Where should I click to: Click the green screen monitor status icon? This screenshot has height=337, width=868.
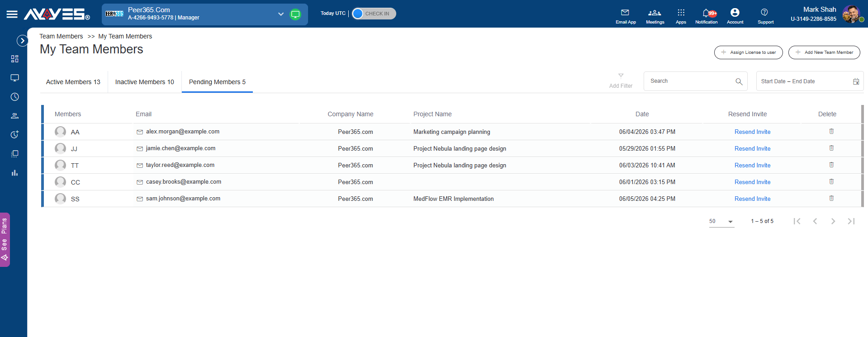coord(295,14)
